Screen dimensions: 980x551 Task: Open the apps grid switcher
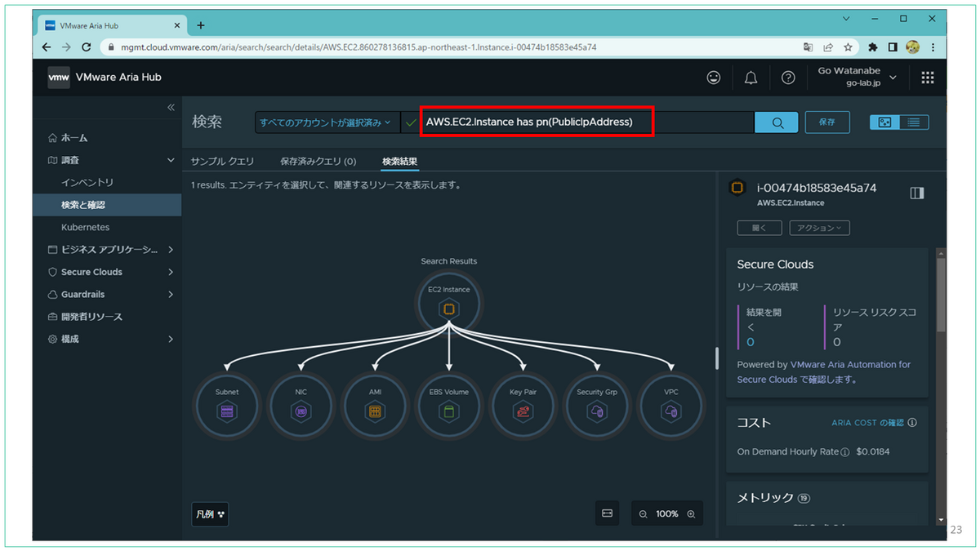pyautogui.click(x=927, y=78)
